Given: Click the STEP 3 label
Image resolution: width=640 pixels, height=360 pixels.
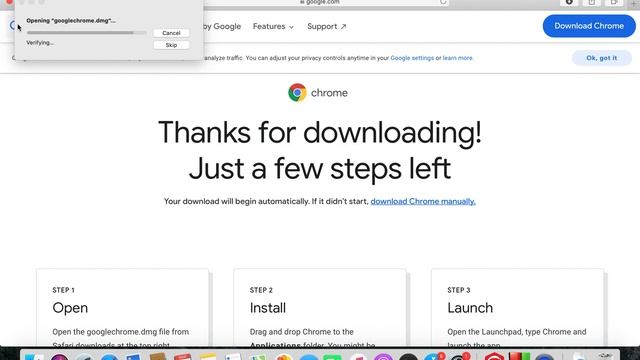Looking at the screenshot, I should click(459, 290).
